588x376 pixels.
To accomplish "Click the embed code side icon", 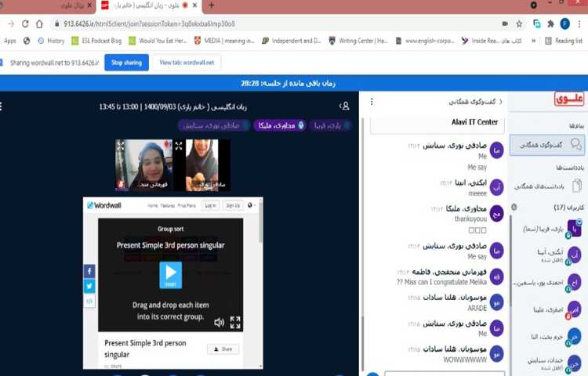I will pos(89,301).
